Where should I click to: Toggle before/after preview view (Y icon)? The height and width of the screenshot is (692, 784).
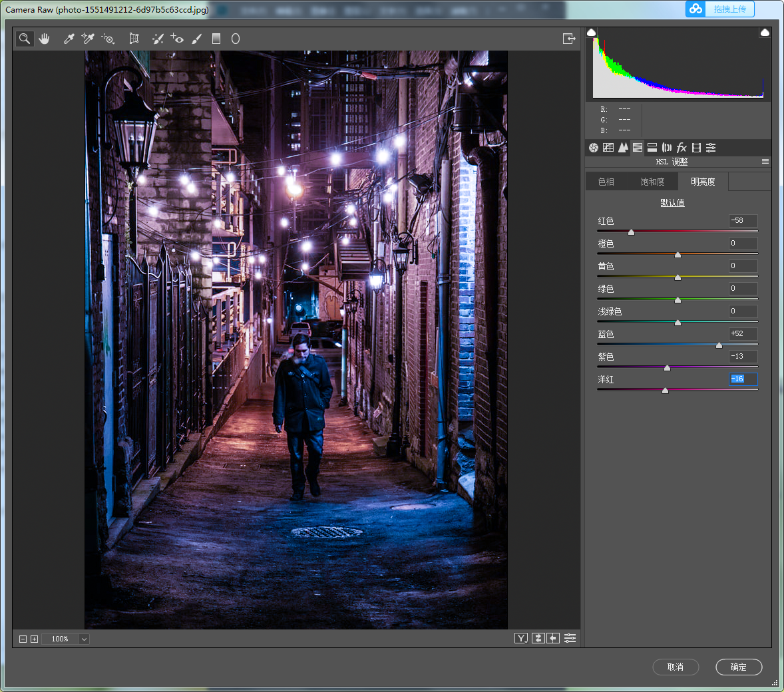click(x=521, y=638)
